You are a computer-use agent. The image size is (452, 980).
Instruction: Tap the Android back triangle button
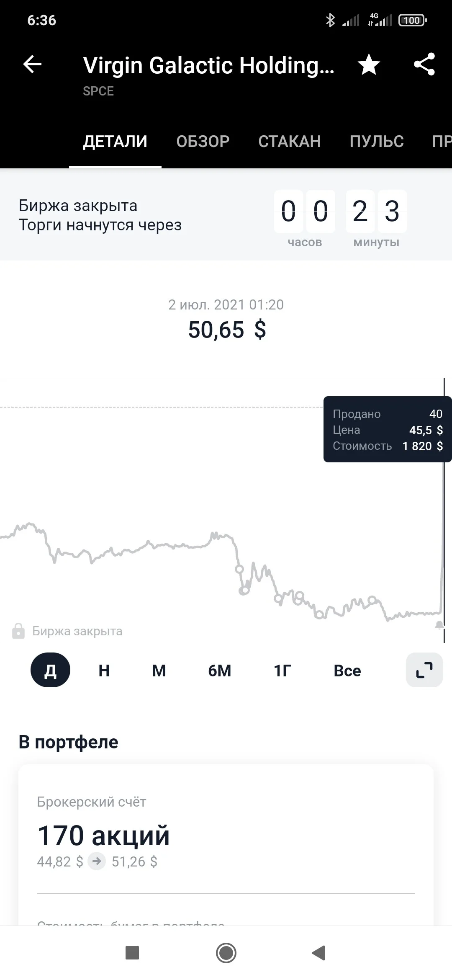click(319, 952)
